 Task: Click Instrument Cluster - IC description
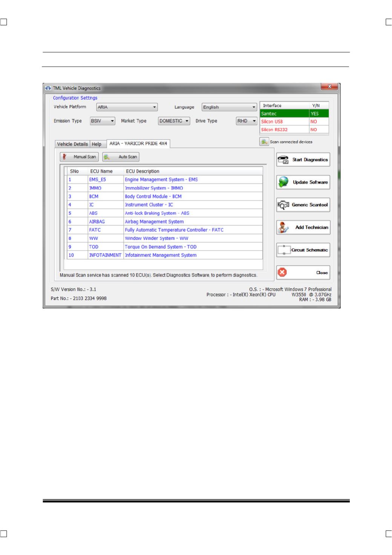(149, 205)
